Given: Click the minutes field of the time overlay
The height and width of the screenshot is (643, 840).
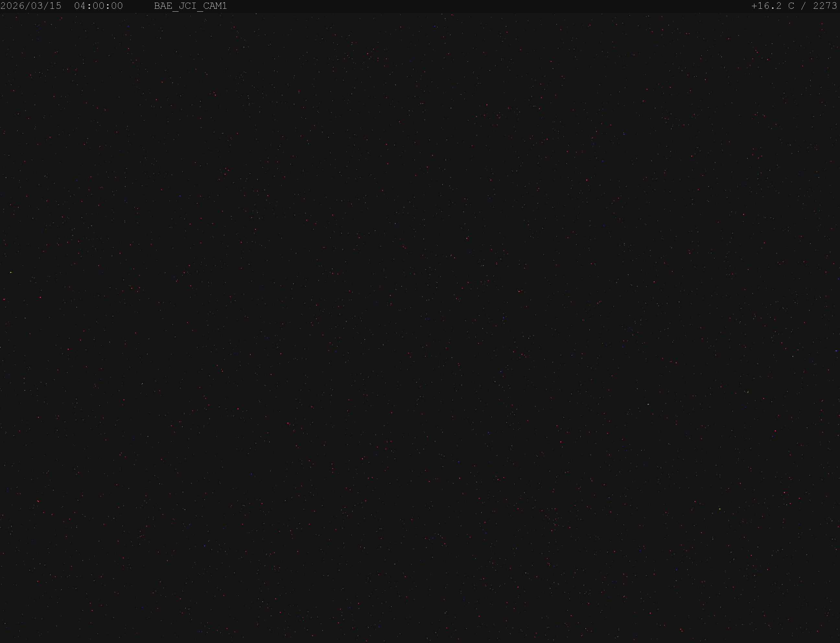Looking at the screenshot, I should tap(98, 6).
